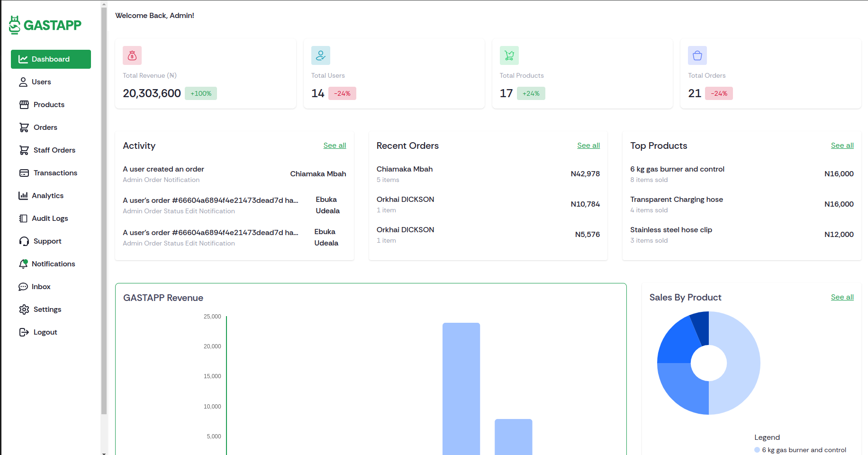
Task: Open Settings from the sidebar
Action: (51, 309)
